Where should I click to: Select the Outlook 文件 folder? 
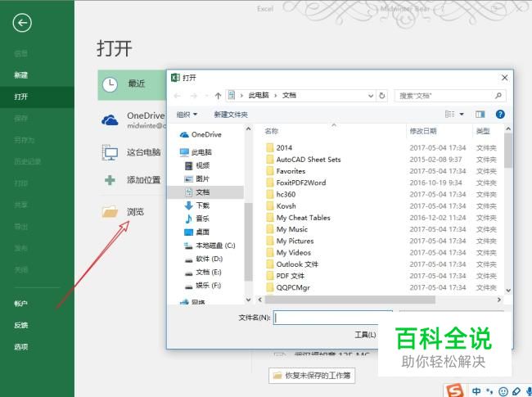coord(292,264)
